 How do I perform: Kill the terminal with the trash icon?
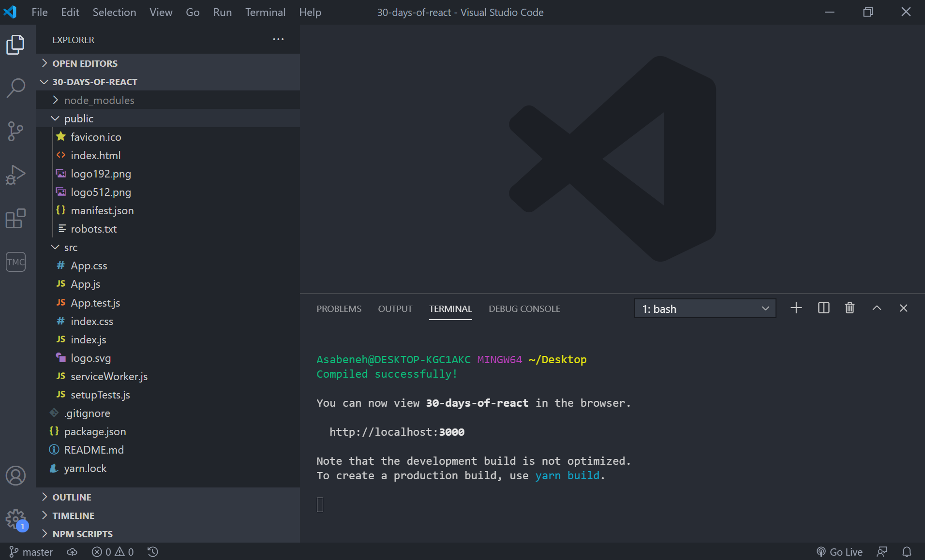point(850,308)
